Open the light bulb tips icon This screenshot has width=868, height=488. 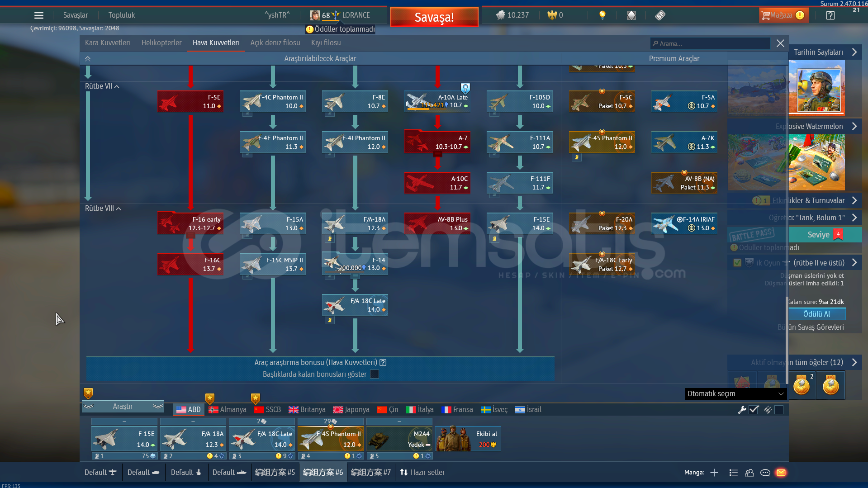click(x=602, y=15)
